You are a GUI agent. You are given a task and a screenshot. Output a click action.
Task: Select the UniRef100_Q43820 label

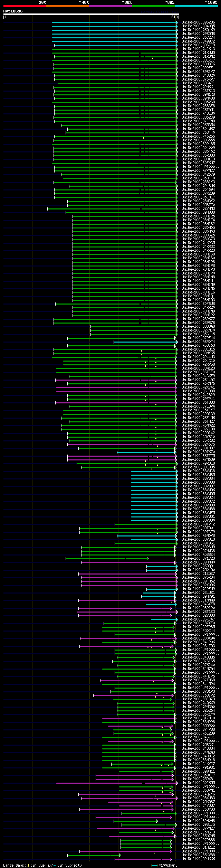coord(198,76)
